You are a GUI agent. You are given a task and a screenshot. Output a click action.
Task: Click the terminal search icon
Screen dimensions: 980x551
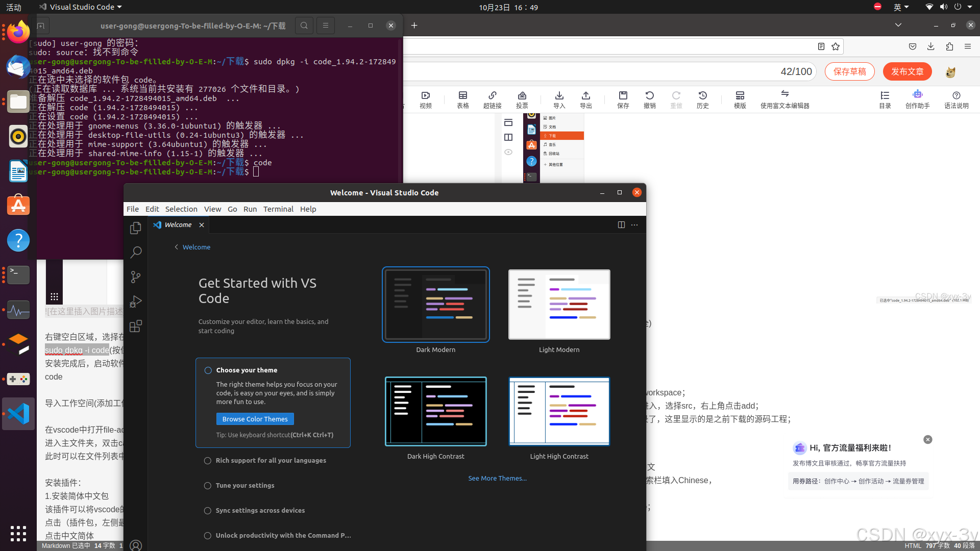304,26
